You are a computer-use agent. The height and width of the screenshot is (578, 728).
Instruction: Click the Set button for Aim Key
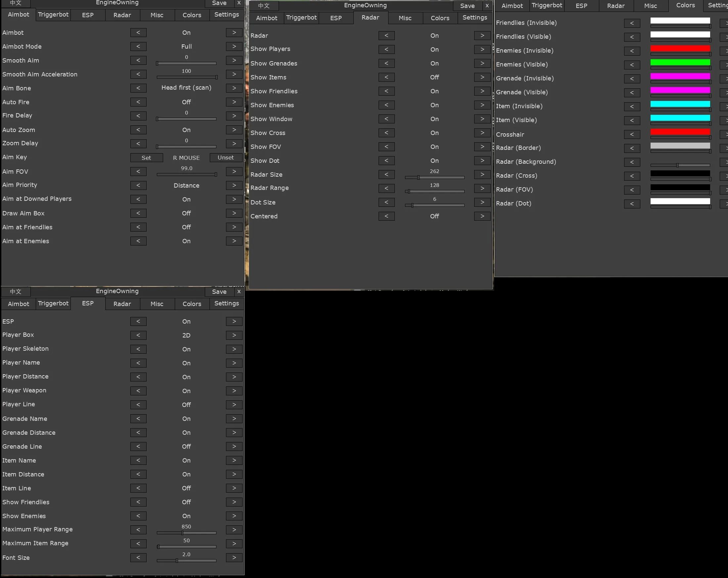click(147, 158)
